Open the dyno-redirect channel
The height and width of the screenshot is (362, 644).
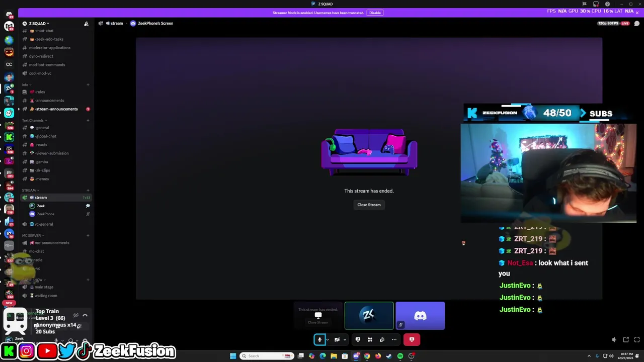[x=41, y=56]
